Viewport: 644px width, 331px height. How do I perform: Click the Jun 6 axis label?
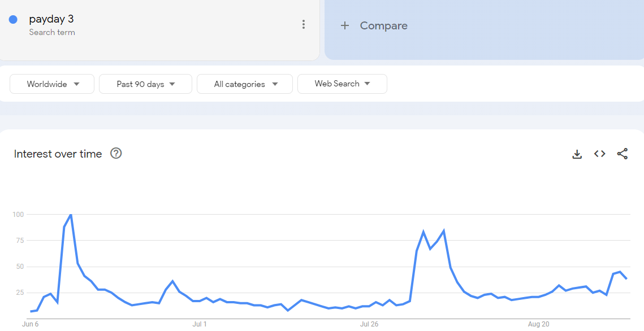31,324
